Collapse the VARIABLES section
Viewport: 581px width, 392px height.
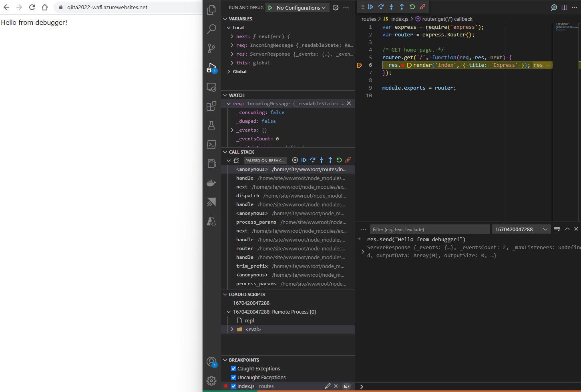tap(288, 19)
